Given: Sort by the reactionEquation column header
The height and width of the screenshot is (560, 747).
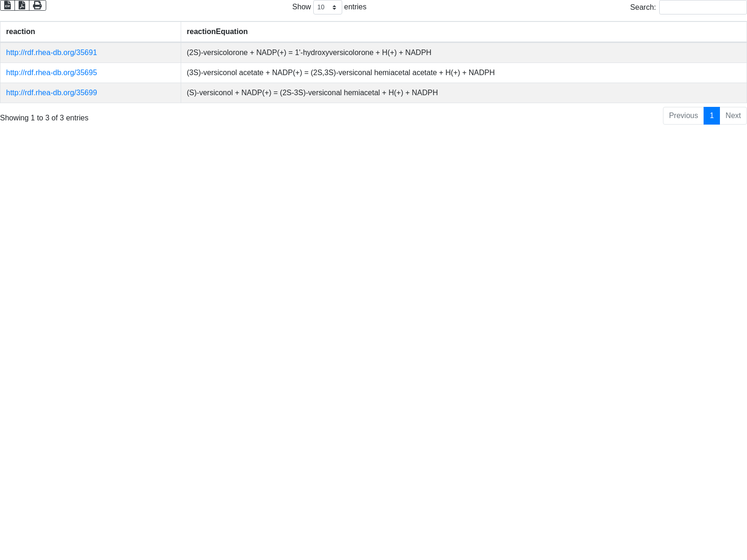Looking at the screenshot, I should point(217,32).
